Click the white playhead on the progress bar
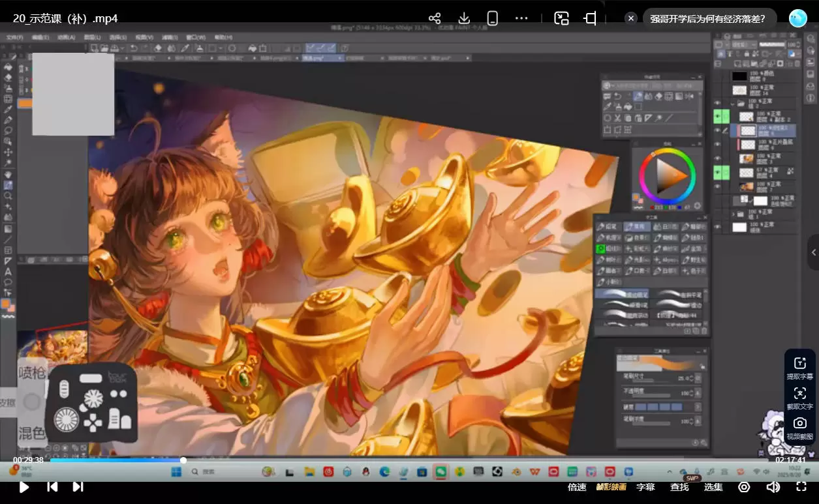The width and height of the screenshot is (819, 504). 183,460
